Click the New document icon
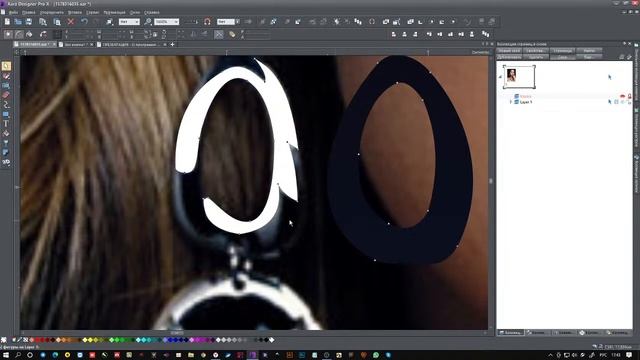This screenshot has width=640, height=360. pyautogui.click(x=7, y=22)
